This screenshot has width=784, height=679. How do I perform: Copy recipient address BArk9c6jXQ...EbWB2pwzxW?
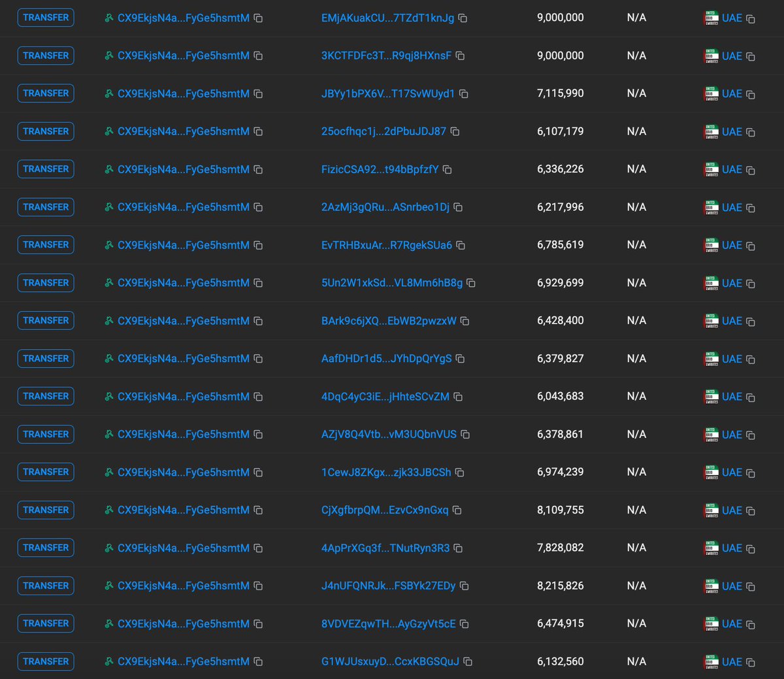465,322
